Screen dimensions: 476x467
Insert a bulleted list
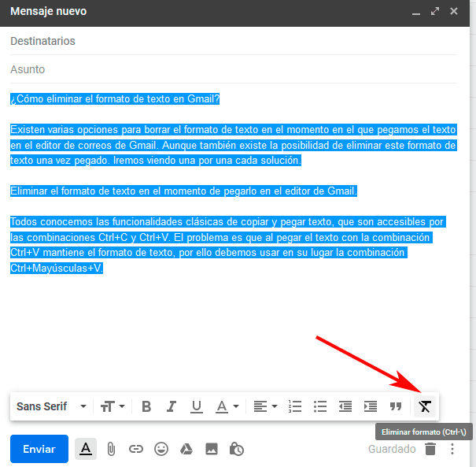click(x=320, y=406)
